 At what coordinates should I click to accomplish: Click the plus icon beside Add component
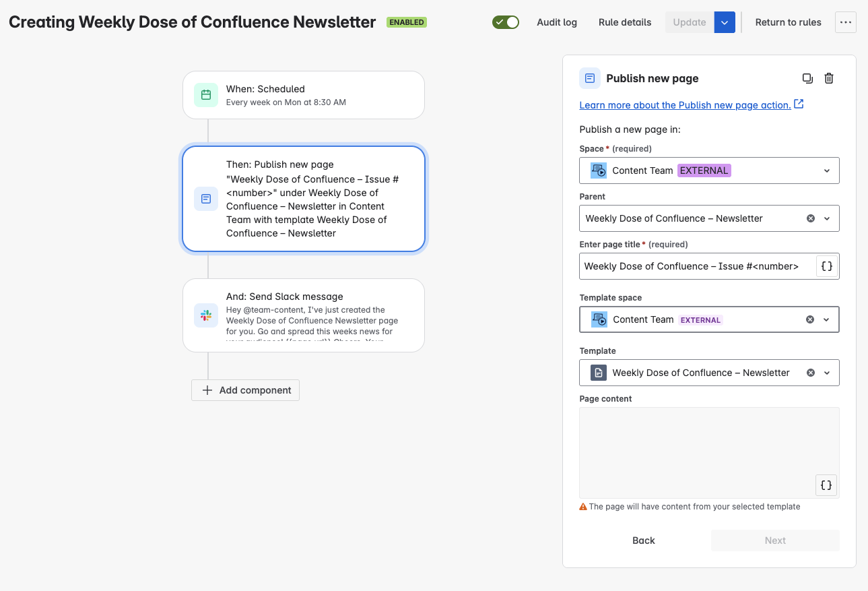(207, 390)
